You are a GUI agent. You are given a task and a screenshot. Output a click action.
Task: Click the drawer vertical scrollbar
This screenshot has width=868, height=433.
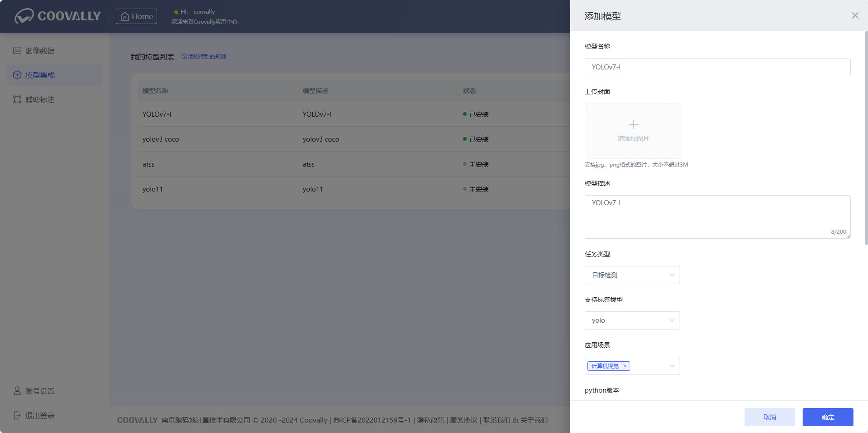pos(866,138)
